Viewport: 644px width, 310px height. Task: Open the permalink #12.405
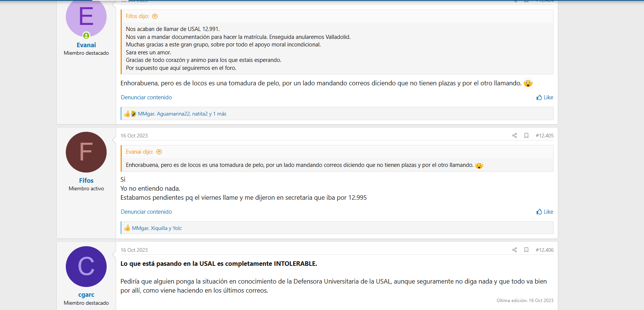545,136
